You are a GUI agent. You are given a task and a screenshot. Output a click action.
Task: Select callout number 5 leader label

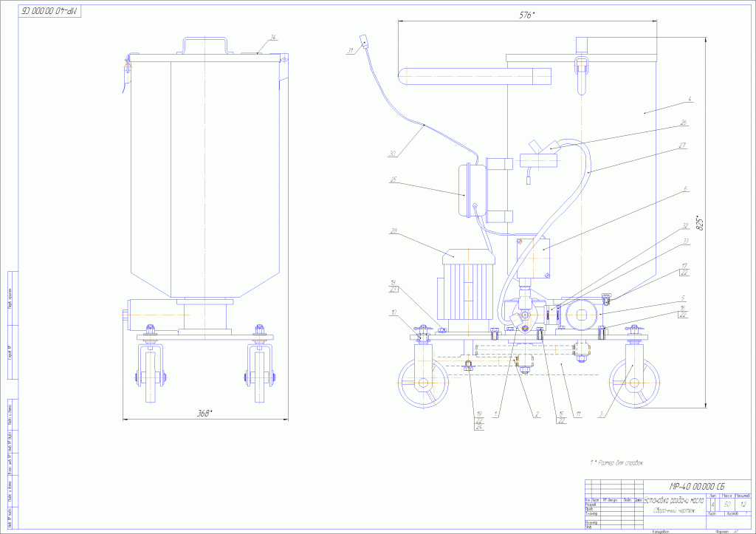[683, 298]
